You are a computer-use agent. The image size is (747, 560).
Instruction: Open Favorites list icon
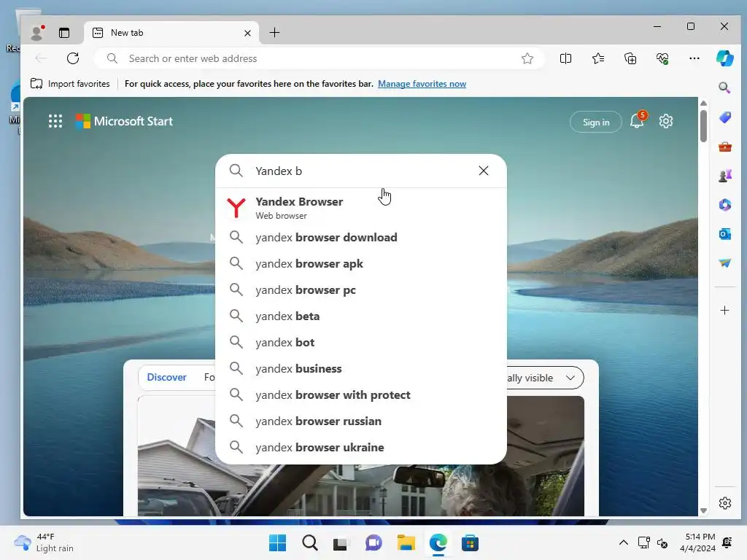[x=598, y=58]
